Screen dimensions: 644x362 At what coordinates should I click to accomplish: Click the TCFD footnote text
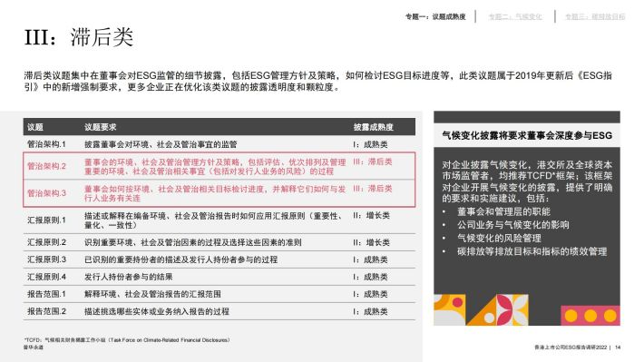[127, 340]
